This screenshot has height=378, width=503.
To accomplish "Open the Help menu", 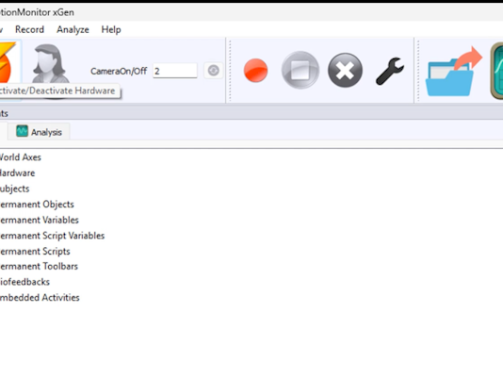I will (x=111, y=30).
